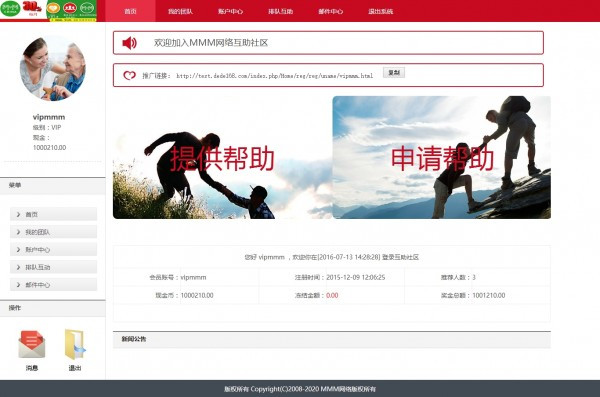Select 排队互助 in top navigation

click(x=280, y=11)
